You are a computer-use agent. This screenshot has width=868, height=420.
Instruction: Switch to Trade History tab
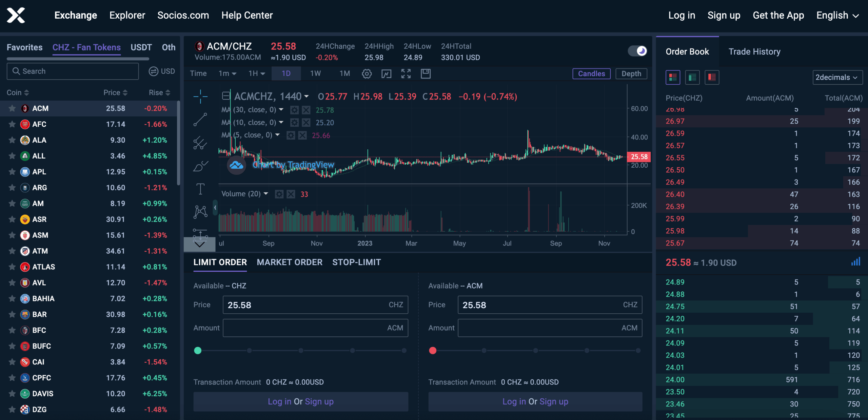(754, 51)
